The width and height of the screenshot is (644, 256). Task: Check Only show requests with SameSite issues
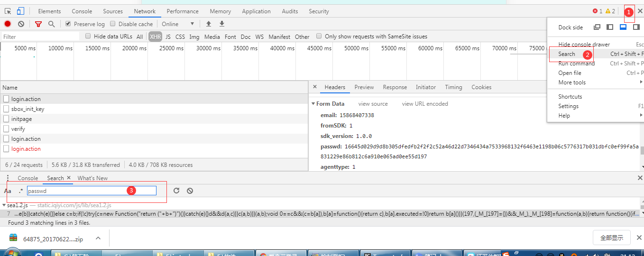tap(319, 36)
